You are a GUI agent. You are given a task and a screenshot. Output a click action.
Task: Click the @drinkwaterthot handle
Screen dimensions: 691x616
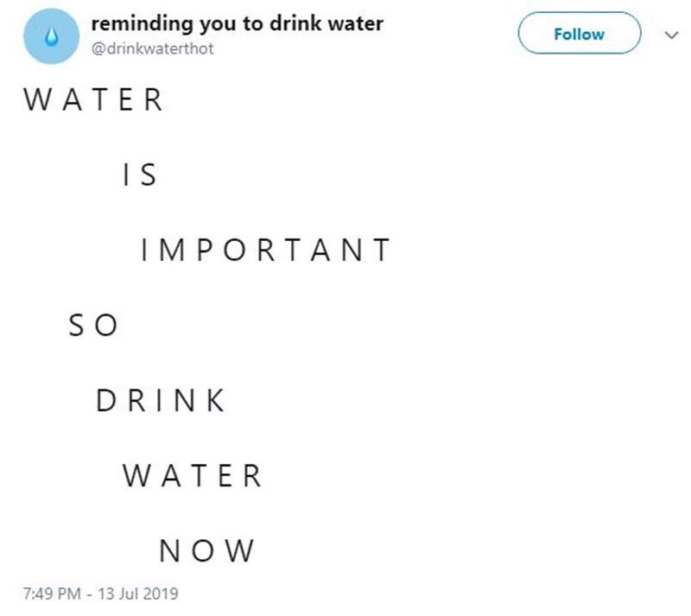[153, 48]
